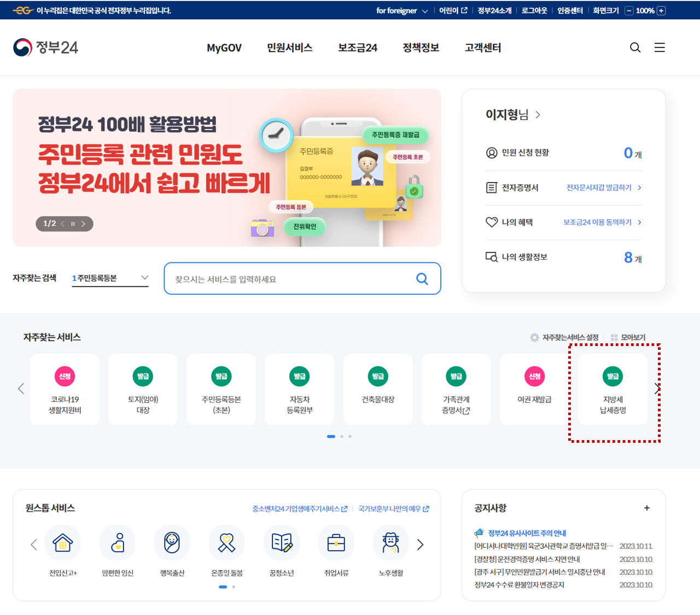
Task: Click the 정부24소개 link
Action: tap(494, 10)
